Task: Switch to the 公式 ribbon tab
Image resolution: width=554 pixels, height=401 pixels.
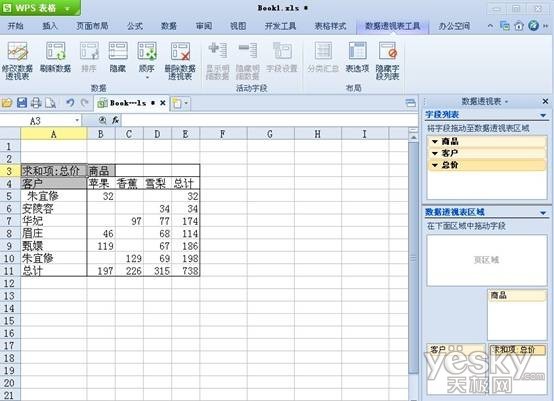Action: pyautogui.click(x=135, y=26)
